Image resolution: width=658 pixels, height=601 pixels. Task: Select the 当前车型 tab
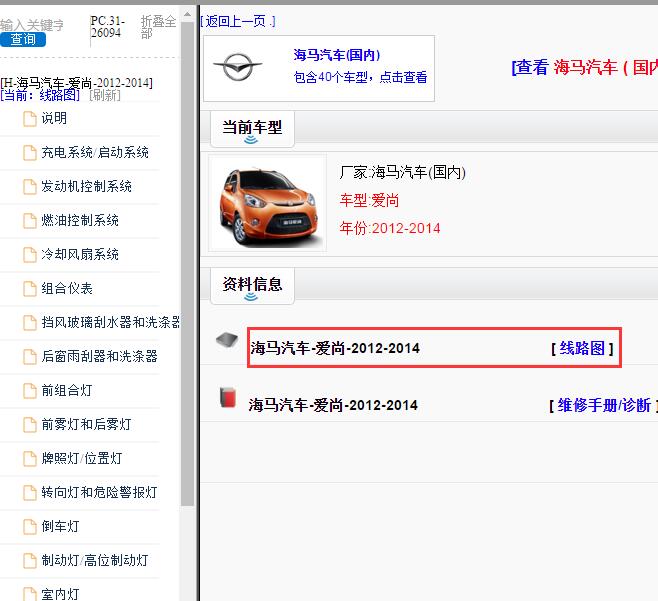(252, 129)
